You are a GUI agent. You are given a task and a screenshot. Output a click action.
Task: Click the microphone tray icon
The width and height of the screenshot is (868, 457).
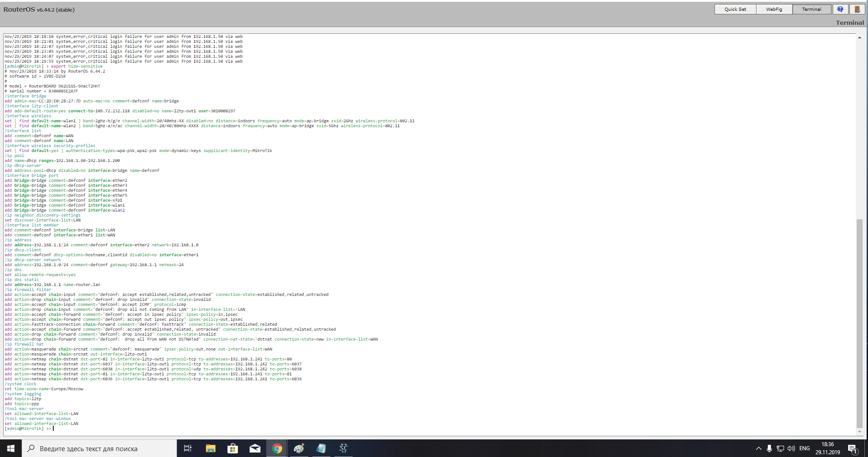[x=769, y=448]
